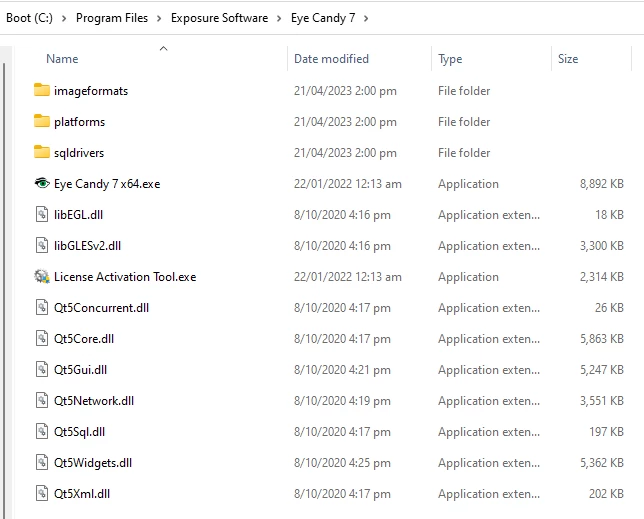Click the 3,300 KB size value
The height and width of the screenshot is (519, 644).
(602, 246)
